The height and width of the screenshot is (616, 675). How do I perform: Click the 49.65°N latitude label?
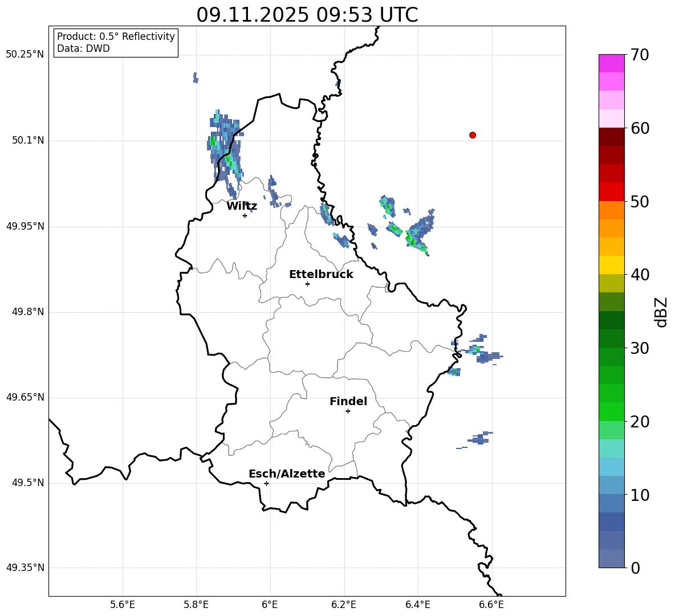click(x=25, y=397)
